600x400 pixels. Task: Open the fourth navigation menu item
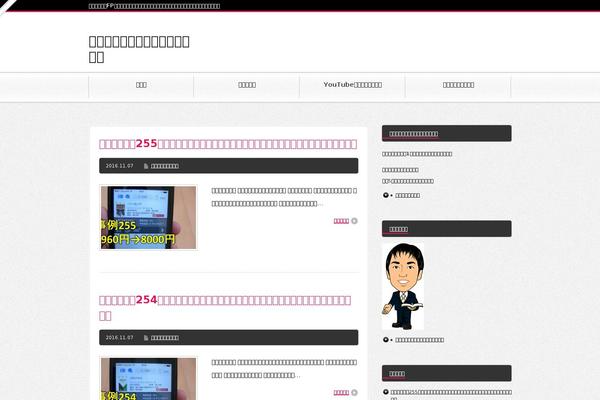(x=458, y=85)
